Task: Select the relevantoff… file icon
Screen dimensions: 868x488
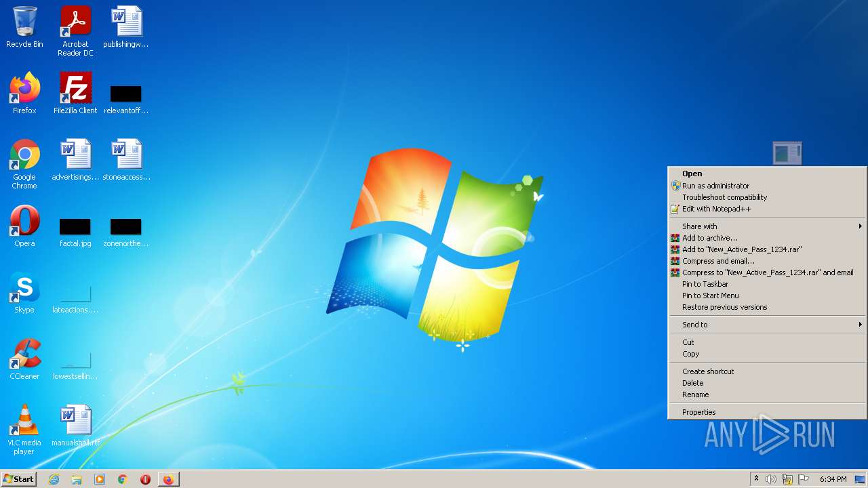Action: [x=126, y=99]
